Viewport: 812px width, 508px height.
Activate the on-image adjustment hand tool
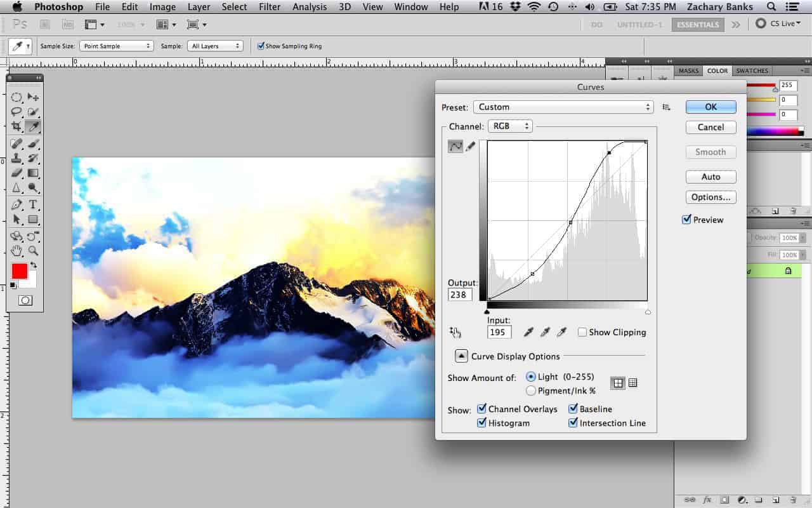(454, 332)
